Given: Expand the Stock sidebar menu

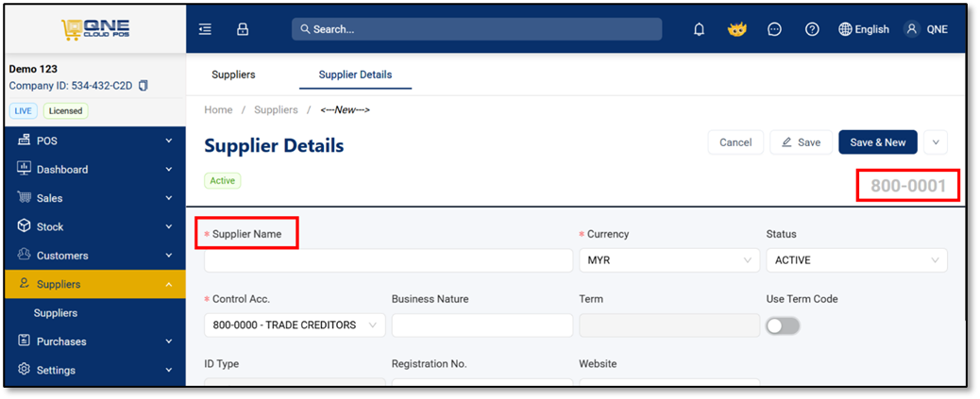Looking at the screenshot, I should click(x=95, y=226).
